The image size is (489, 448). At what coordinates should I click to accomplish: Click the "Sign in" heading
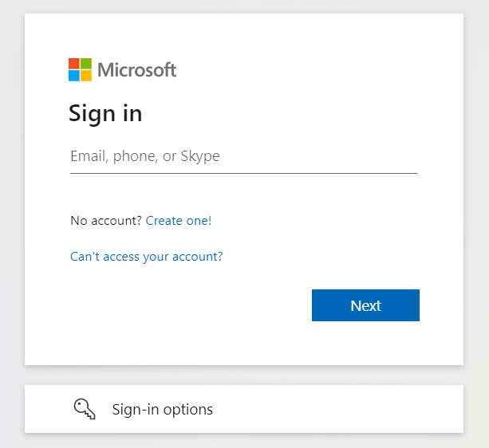tap(105, 113)
